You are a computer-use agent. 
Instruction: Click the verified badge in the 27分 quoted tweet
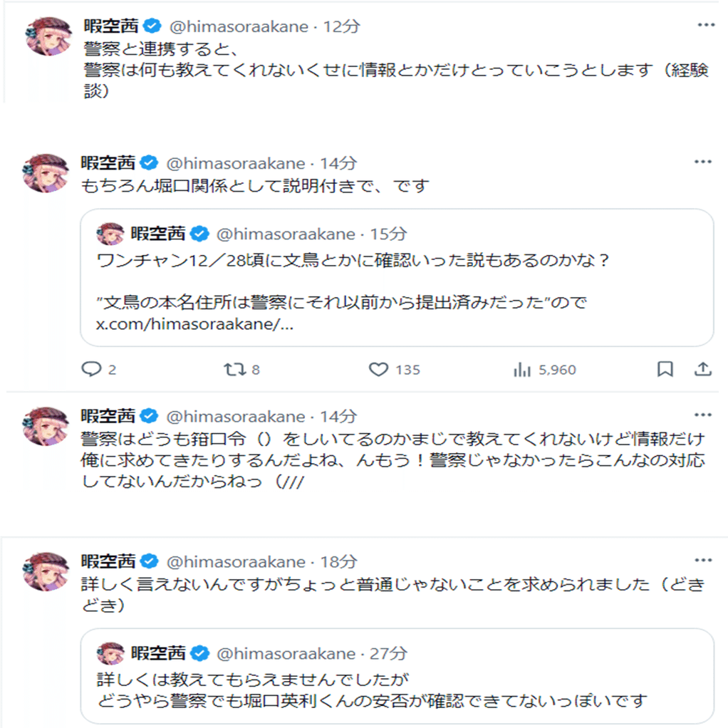pyautogui.click(x=202, y=652)
